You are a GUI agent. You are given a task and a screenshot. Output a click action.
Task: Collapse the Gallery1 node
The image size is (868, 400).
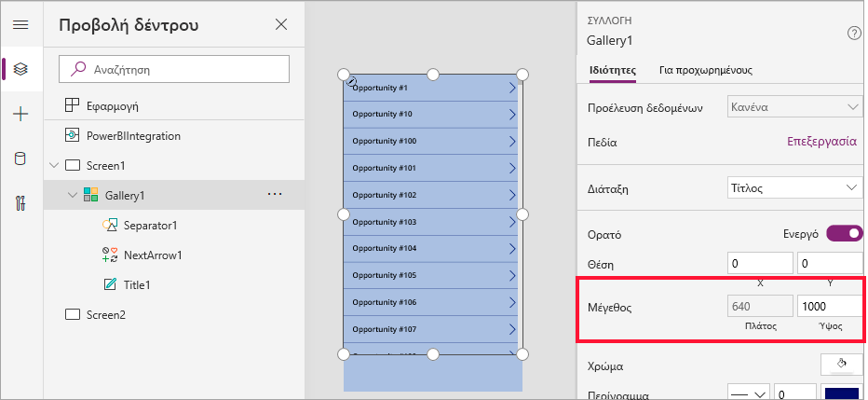(73, 195)
